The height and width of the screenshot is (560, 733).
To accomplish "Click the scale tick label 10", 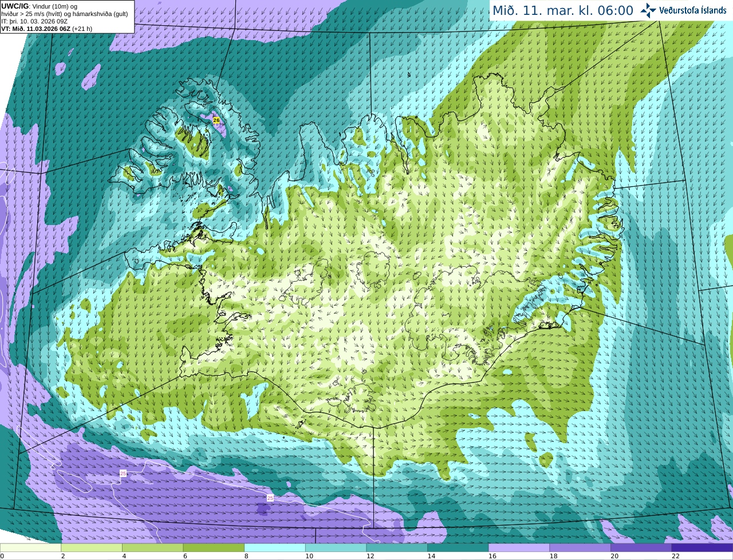I will coord(309,556).
